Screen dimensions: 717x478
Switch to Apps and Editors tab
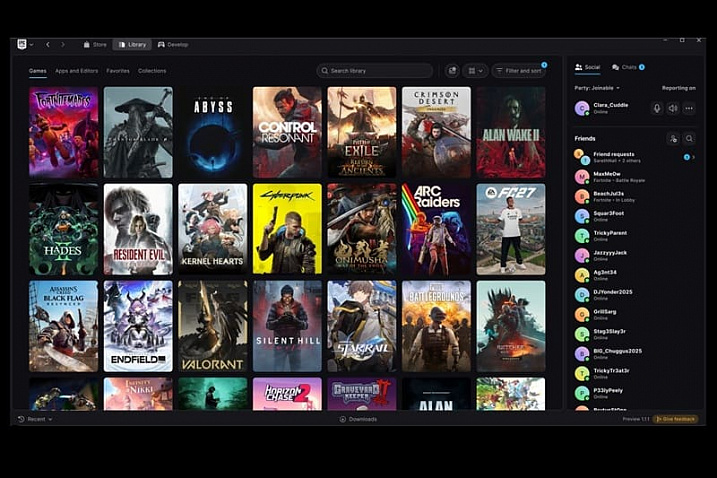(x=76, y=71)
